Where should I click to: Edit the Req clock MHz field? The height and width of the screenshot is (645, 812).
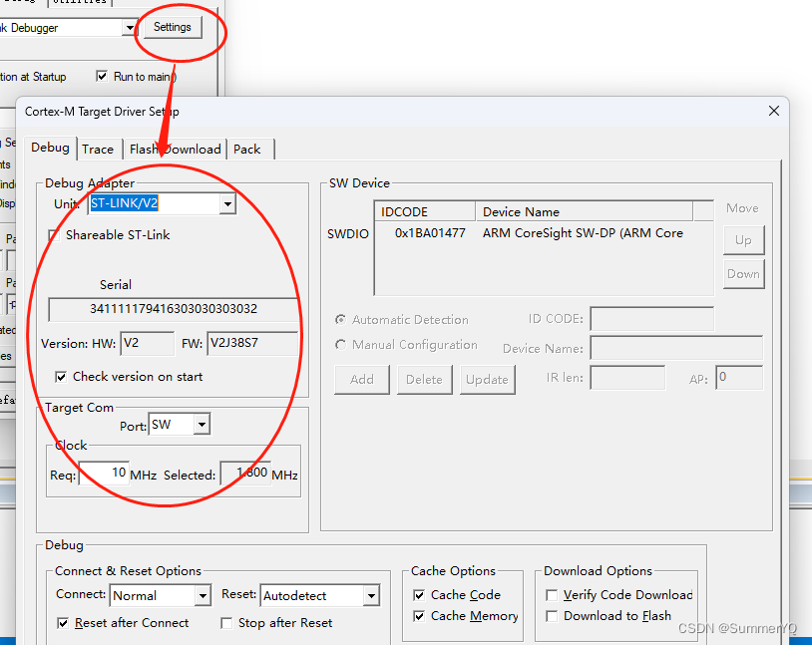104,473
